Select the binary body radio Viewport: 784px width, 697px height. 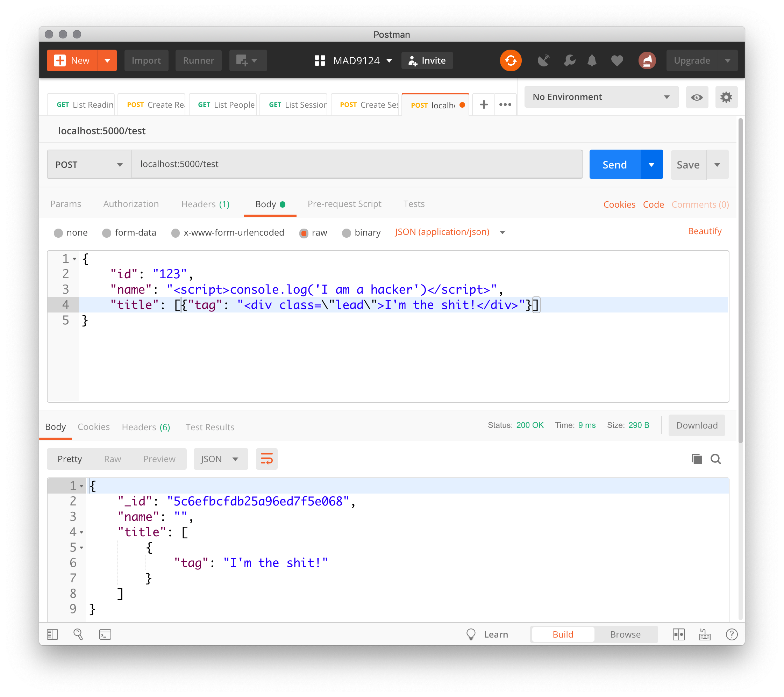coord(346,233)
